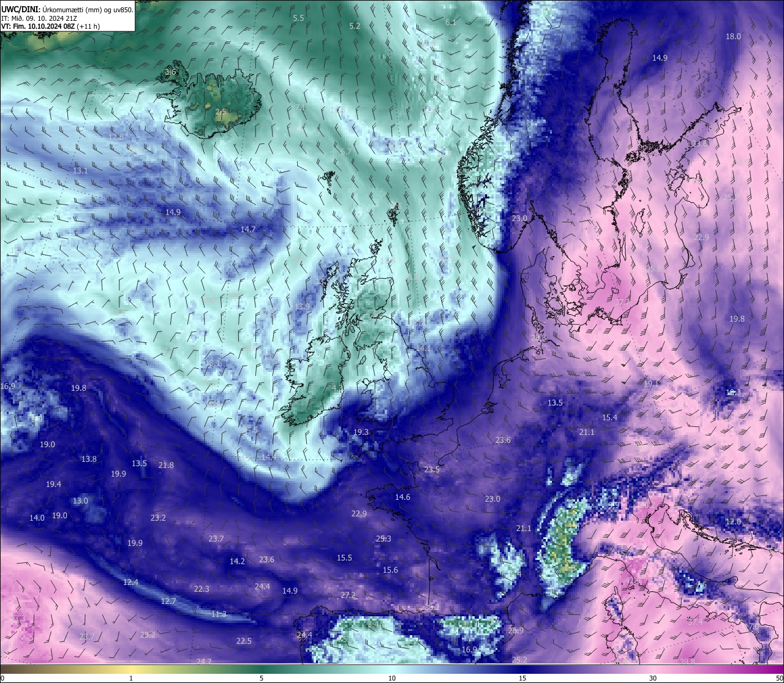Click the 2.5 value over central Iceland

click(221, 111)
